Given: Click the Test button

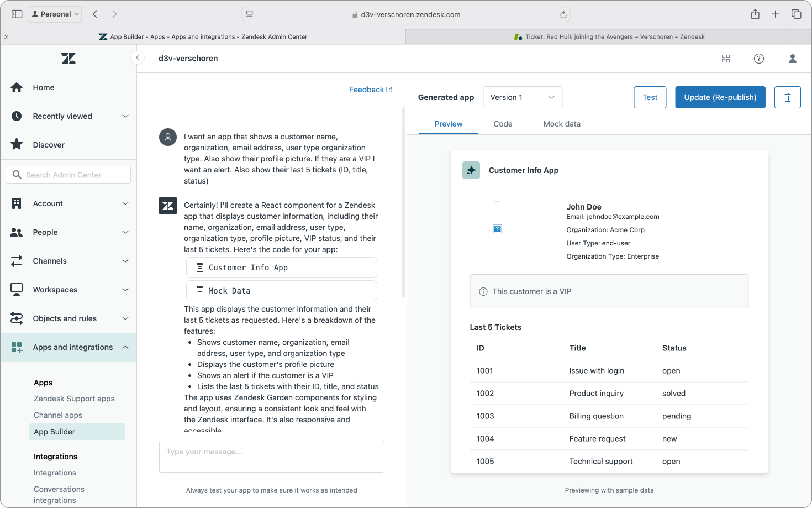Looking at the screenshot, I should click(x=650, y=97).
